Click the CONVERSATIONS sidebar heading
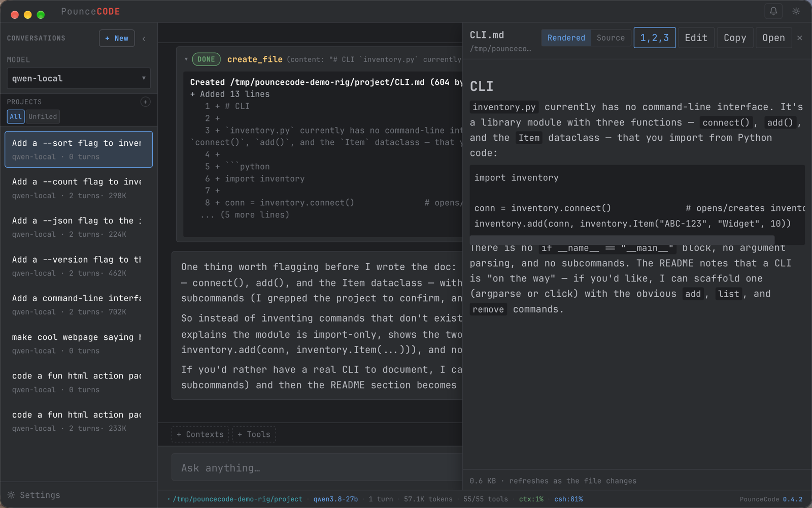Viewport: 812px width, 508px height. coord(36,39)
